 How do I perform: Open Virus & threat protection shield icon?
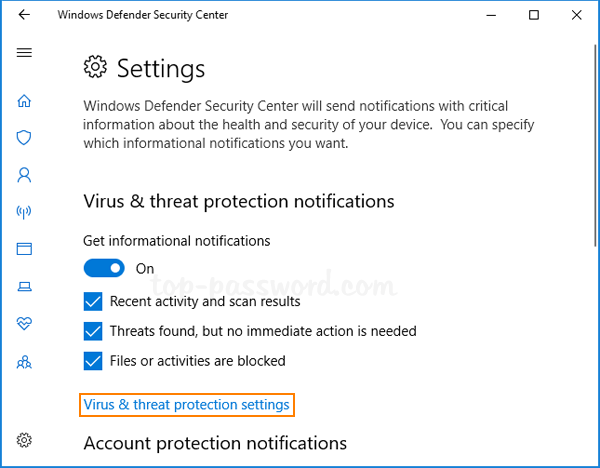click(24, 137)
